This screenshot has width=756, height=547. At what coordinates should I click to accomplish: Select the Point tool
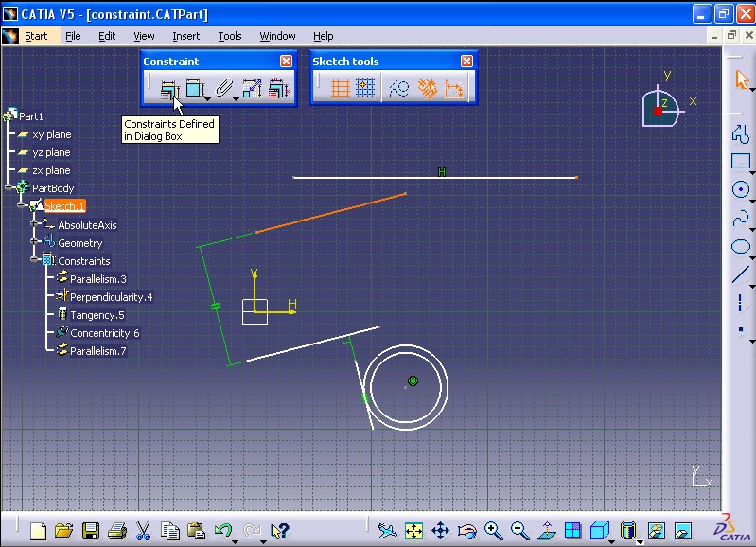741,330
